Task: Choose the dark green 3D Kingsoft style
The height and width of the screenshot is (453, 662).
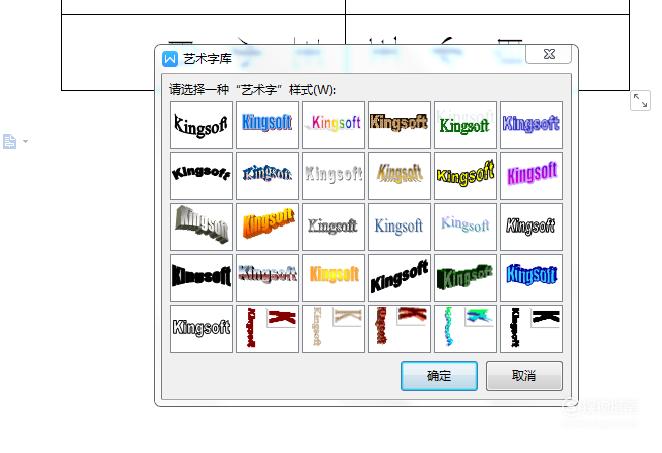Action: 465,278
